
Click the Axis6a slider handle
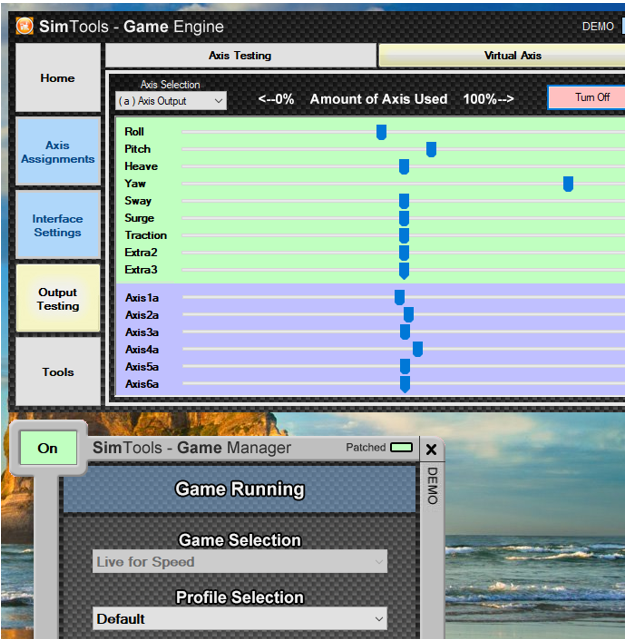click(x=405, y=384)
